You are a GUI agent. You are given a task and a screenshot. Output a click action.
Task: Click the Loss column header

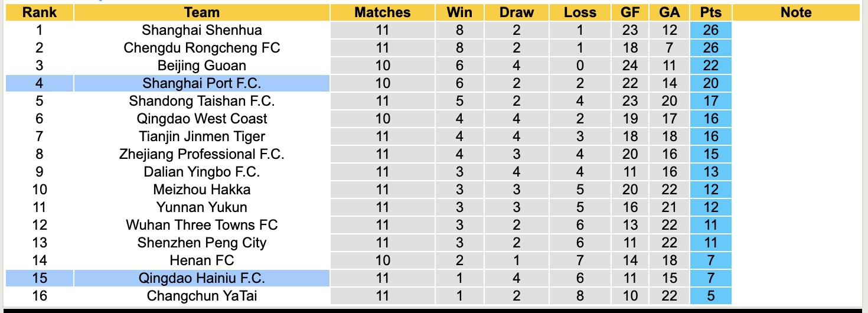pyautogui.click(x=580, y=12)
